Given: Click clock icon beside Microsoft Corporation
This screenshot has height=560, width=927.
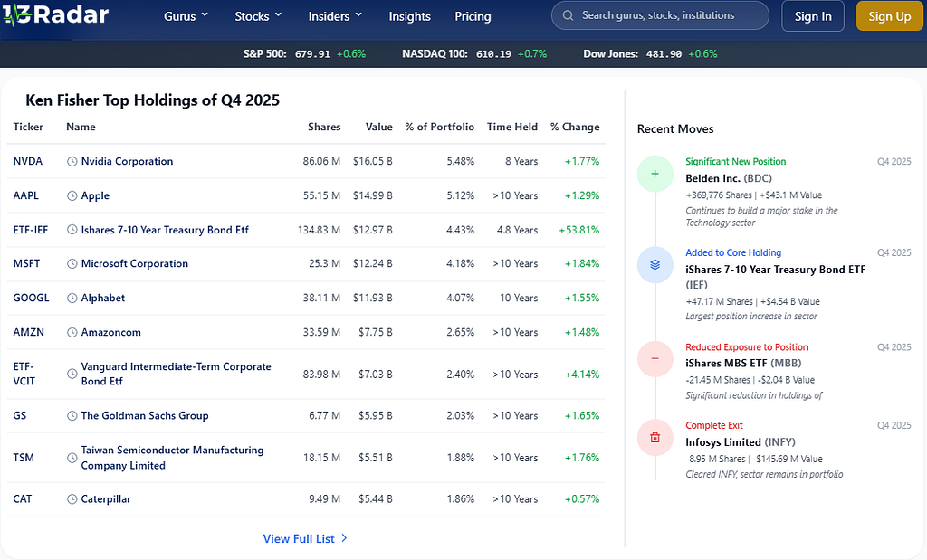Looking at the screenshot, I should pyautogui.click(x=72, y=263).
